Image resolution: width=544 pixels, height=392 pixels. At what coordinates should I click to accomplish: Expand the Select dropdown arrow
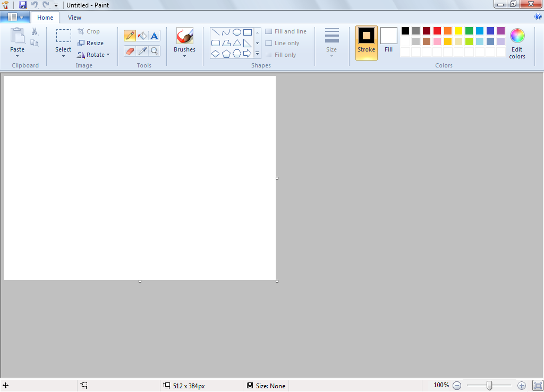click(x=63, y=56)
